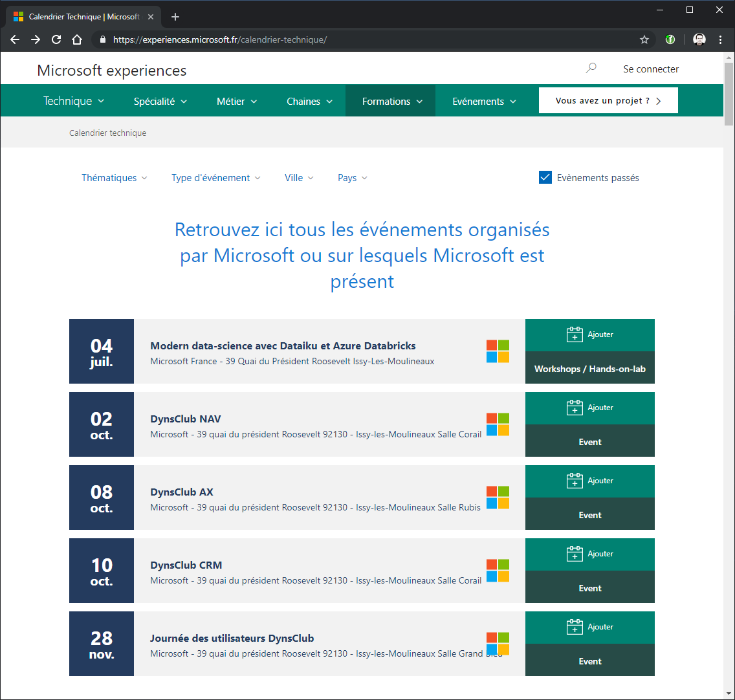The height and width of the screenshot is (700, 735).
Task: Open the Spécialité navigation menu
Action: pyautogui.click(x=160, y=102)
